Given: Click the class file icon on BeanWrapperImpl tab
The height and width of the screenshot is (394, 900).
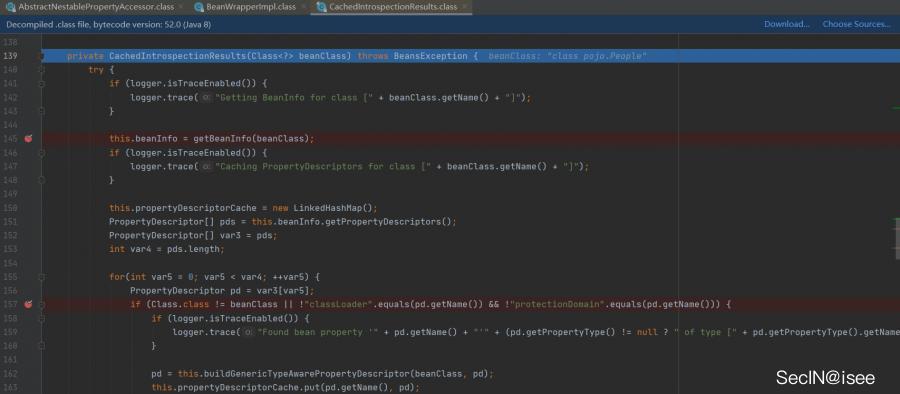Looking at the screenshot, I should coord(199,7).
